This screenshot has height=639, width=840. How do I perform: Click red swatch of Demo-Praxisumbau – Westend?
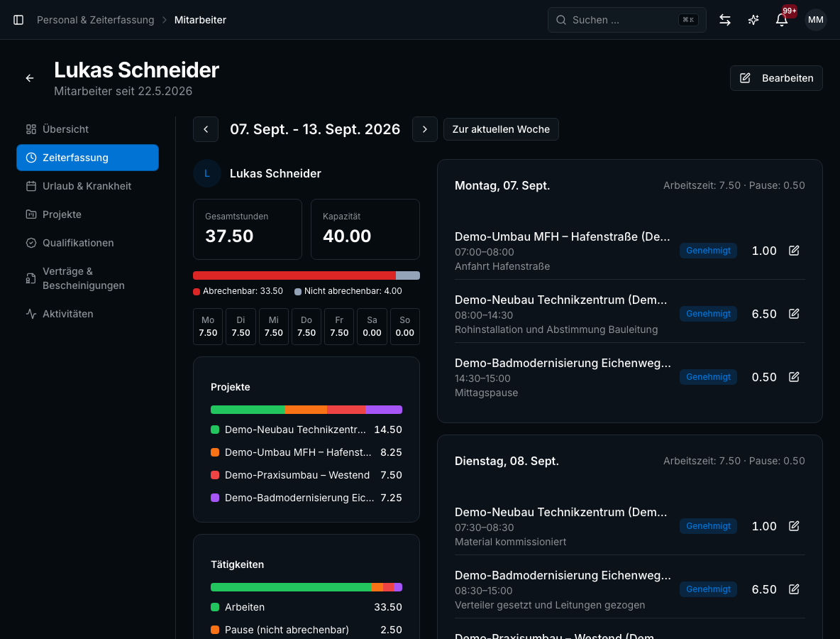215,475
